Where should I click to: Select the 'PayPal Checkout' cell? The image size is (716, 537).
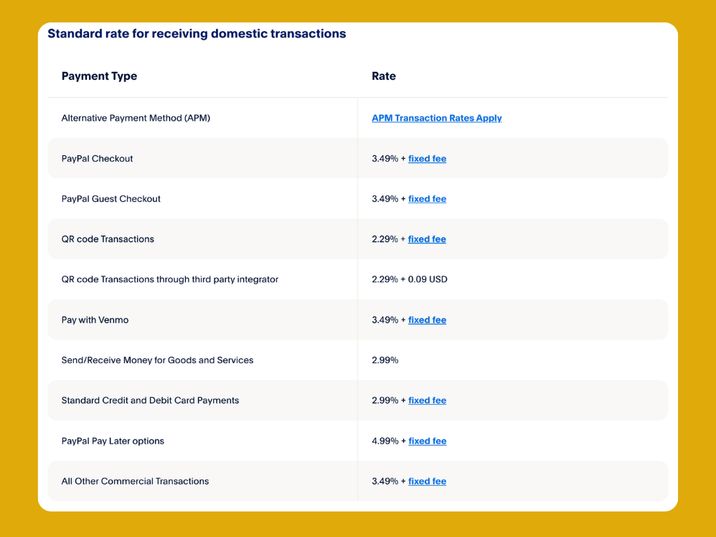[97, 158]
